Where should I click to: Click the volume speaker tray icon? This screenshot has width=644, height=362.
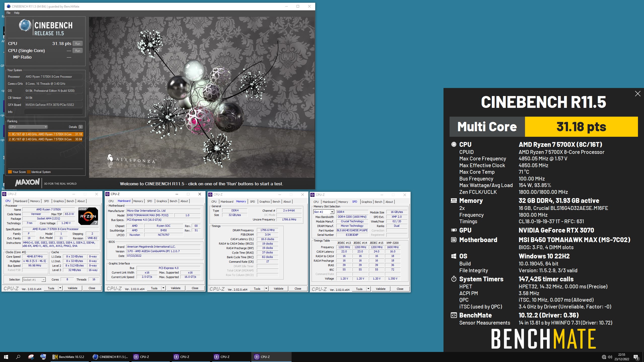coord(610,357)
